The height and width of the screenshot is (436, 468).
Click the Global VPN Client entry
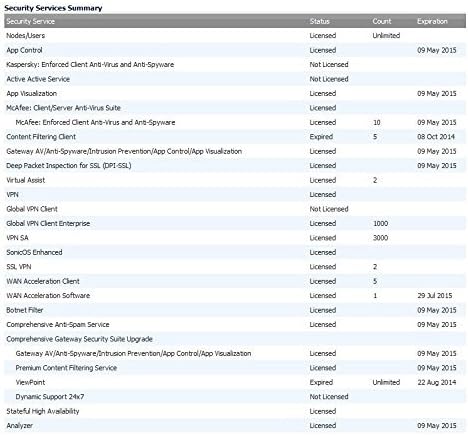32,209
